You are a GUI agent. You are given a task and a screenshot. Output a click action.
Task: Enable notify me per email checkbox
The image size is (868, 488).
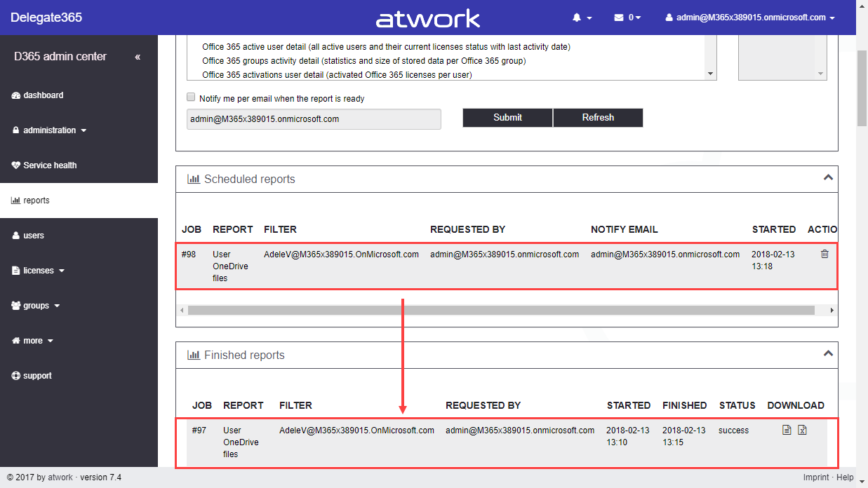[x=191, y=97]
